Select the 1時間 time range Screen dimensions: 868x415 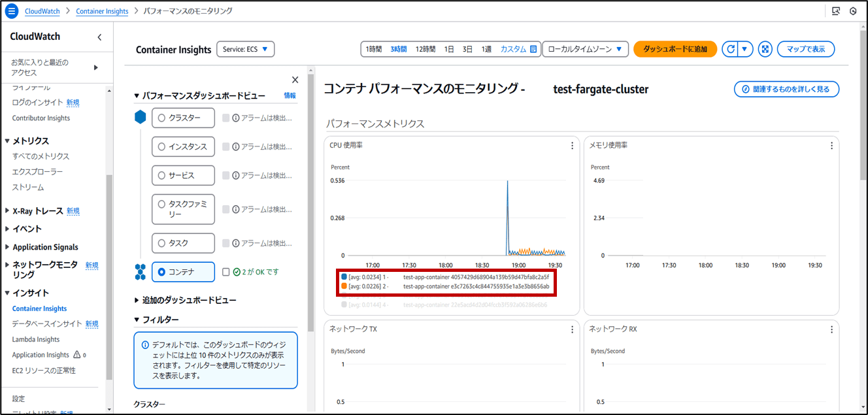[x=373, y=49]
